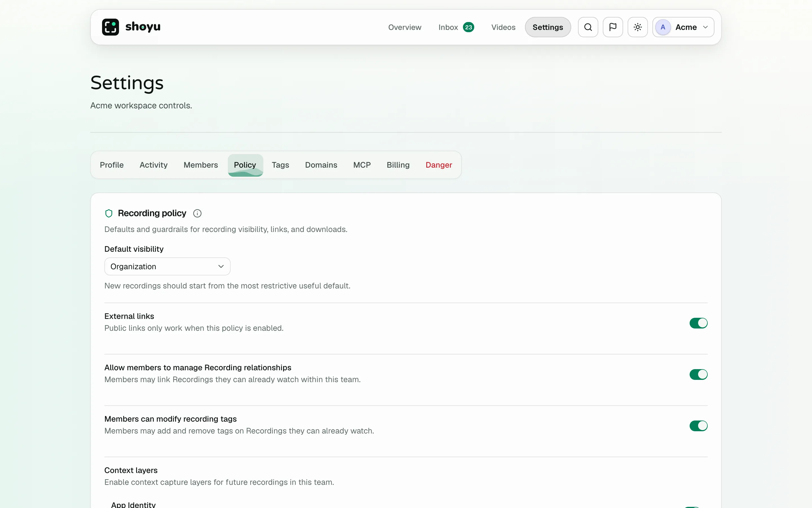Click the shoyu wordmark

coord(143,27)
